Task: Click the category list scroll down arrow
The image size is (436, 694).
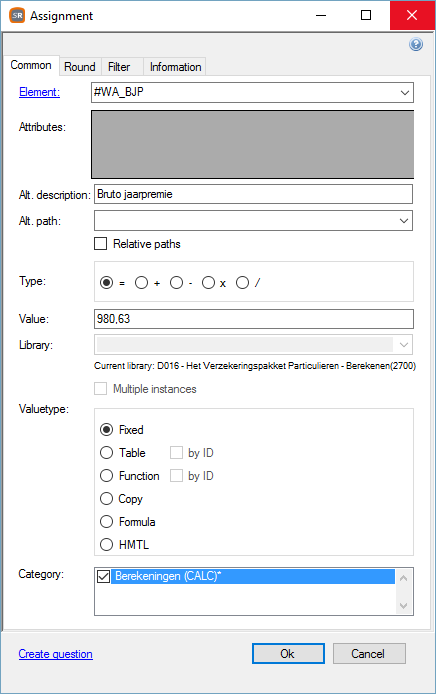Action: point(403,605)
